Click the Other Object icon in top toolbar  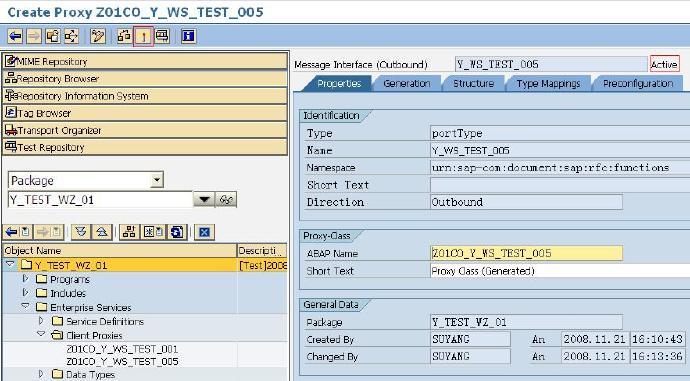(53, 36)
